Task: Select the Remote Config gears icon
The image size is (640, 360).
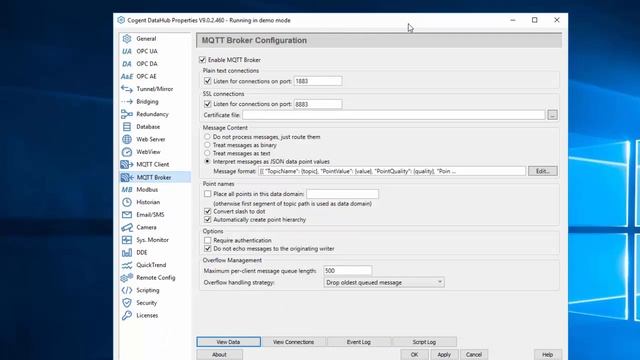Action: click(127, 278)
